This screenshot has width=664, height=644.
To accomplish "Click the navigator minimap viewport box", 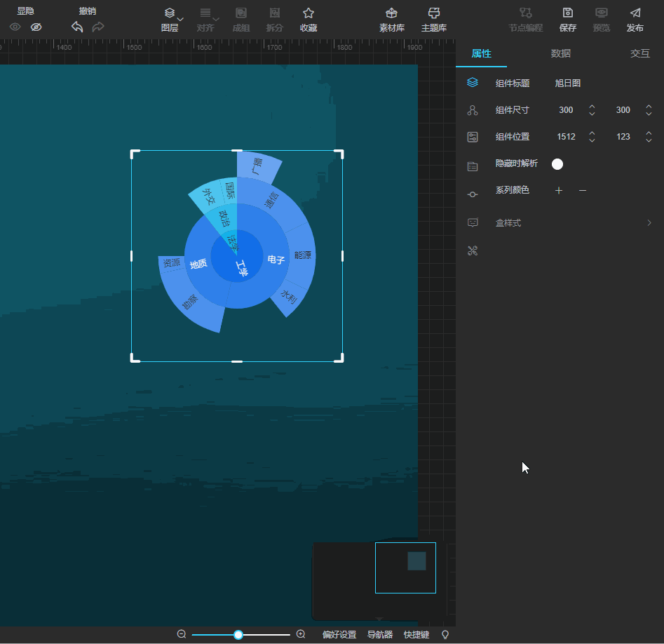I will [x=405, y=568].
